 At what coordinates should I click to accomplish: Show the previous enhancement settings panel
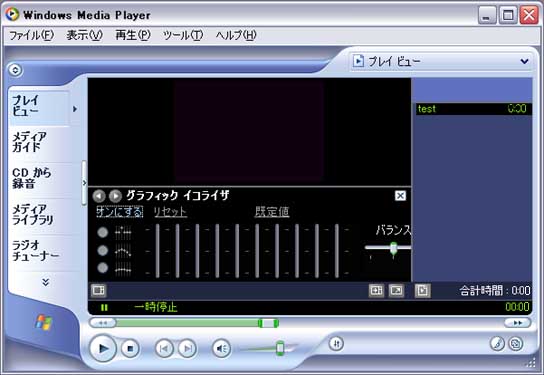point(99,196)
